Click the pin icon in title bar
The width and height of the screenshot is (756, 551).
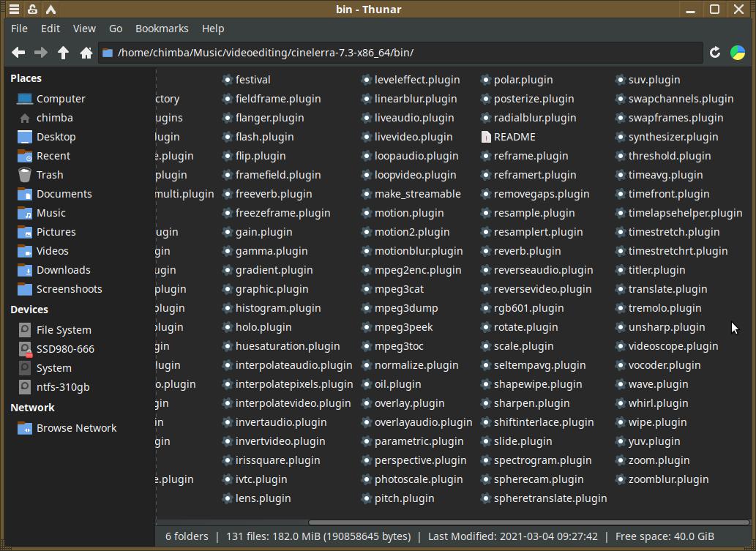(x=32, y=10)
